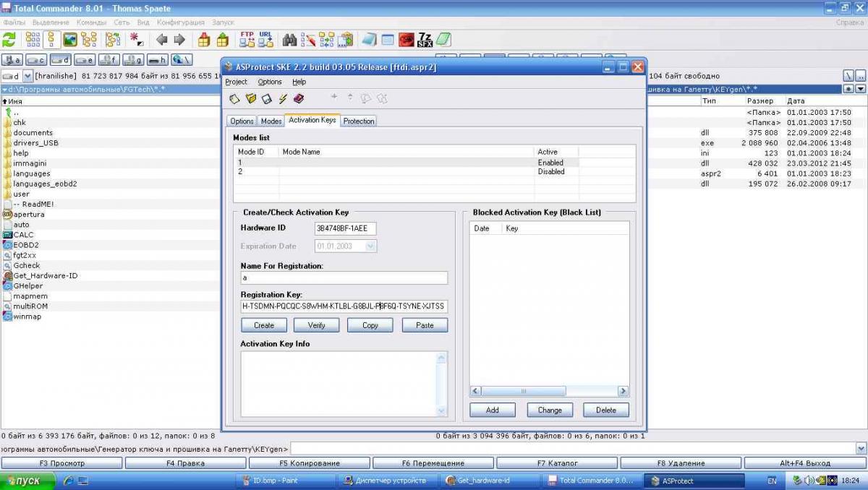Select multiROM file in left panel
The width and height of the screenshot is (868, 490).
[x=25, y=306]
